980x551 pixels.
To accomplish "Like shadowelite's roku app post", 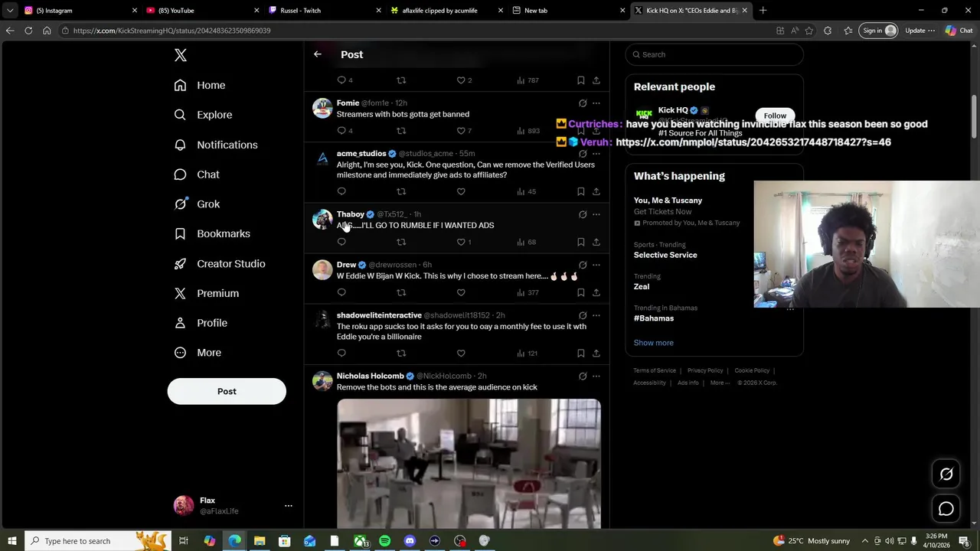I will click(461, 353).
